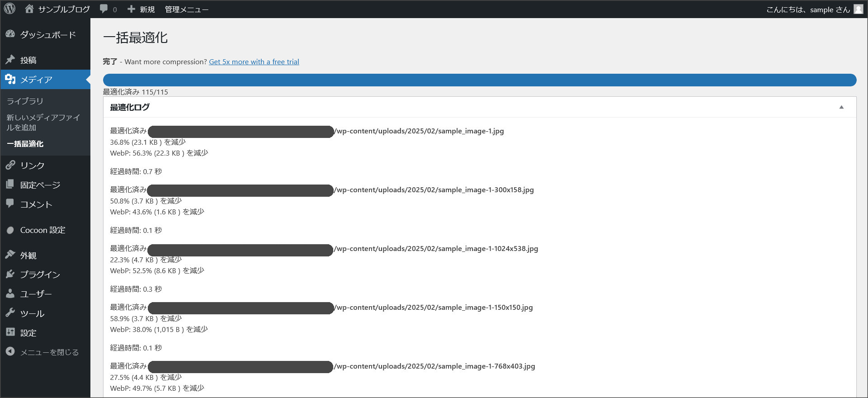The height and width of the screenshot is (398, 868).
Task: Open the 管理メニュー in admin bar
Action: pyautogui.click(x=186, y=9)
